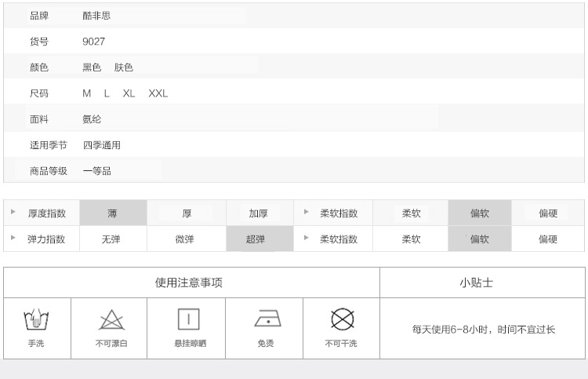
Task: Click size L
Action: [x=107, y=93]
